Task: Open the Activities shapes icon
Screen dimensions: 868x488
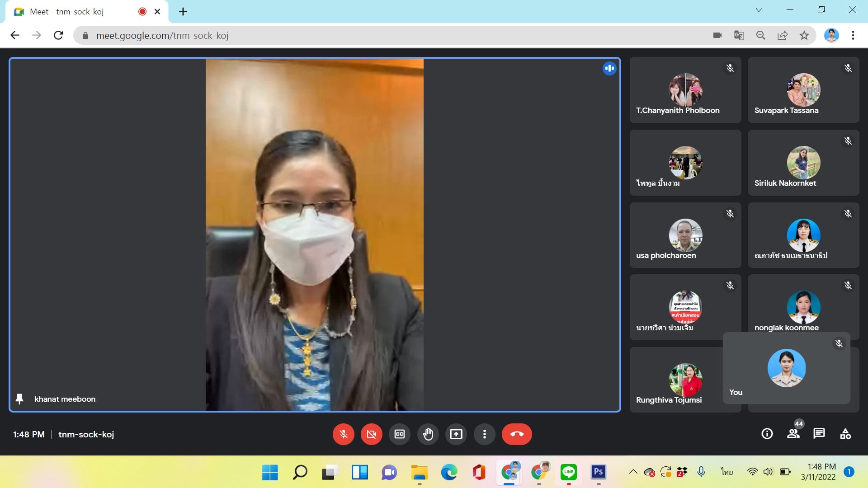Action: [x=845, y=434]
